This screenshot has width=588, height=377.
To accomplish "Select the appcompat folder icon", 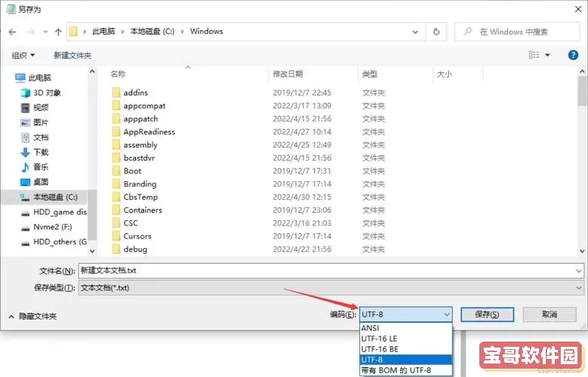I will point(116,106).
